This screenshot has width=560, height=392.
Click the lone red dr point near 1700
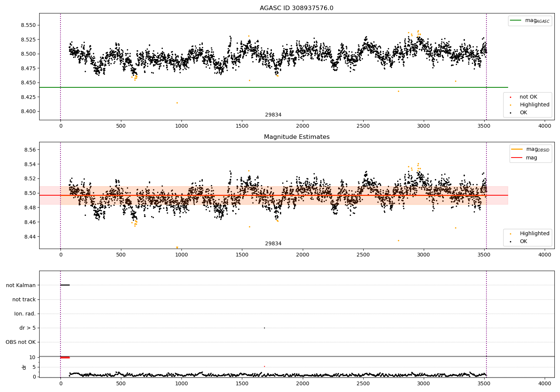(x=264, y=366)
